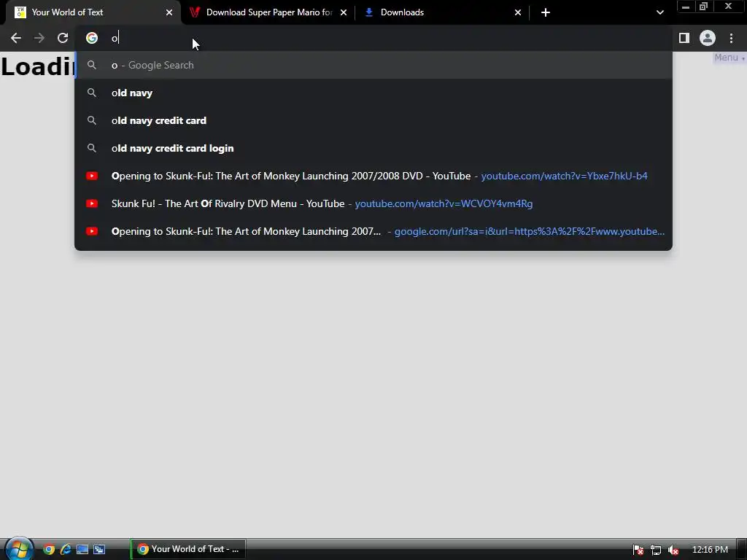Reload the current page
The image size is (747, 560).
(x=63, y=38)
